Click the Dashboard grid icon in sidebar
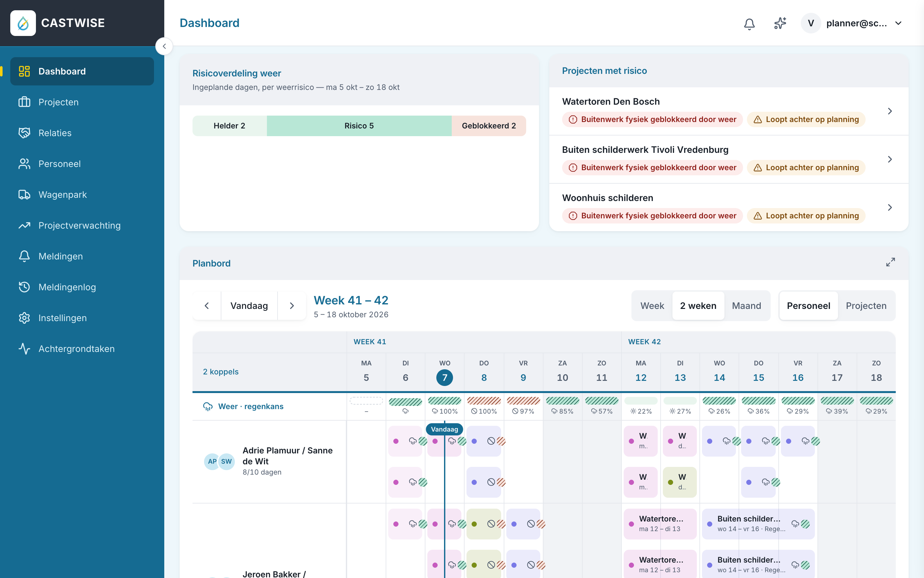924x578 pixels. (24, 71)
